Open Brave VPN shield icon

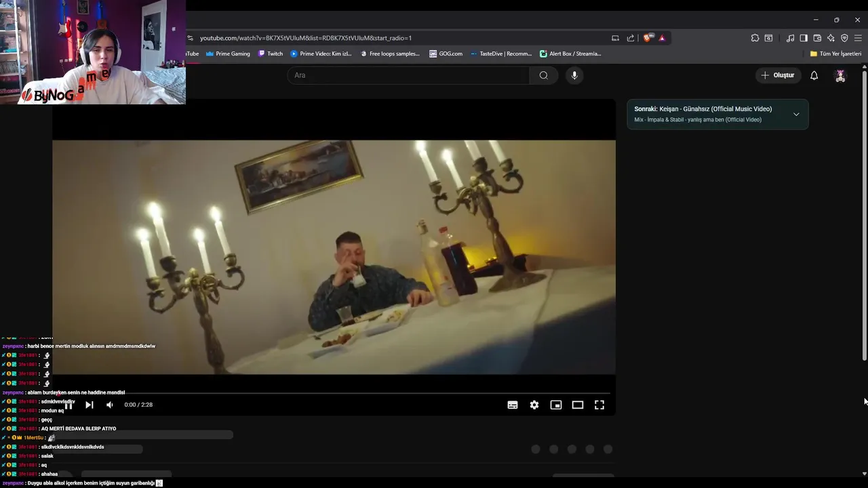pyautogui.click(x=844, y=38)
